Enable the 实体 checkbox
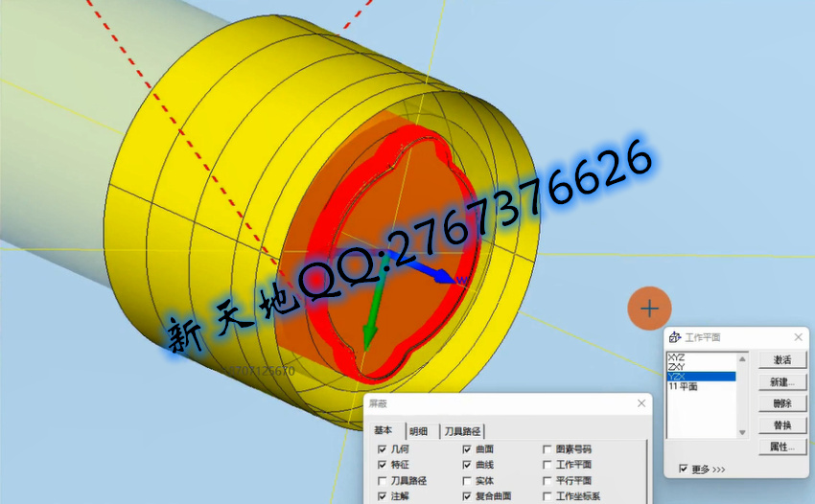 click(x=467, y=481)
